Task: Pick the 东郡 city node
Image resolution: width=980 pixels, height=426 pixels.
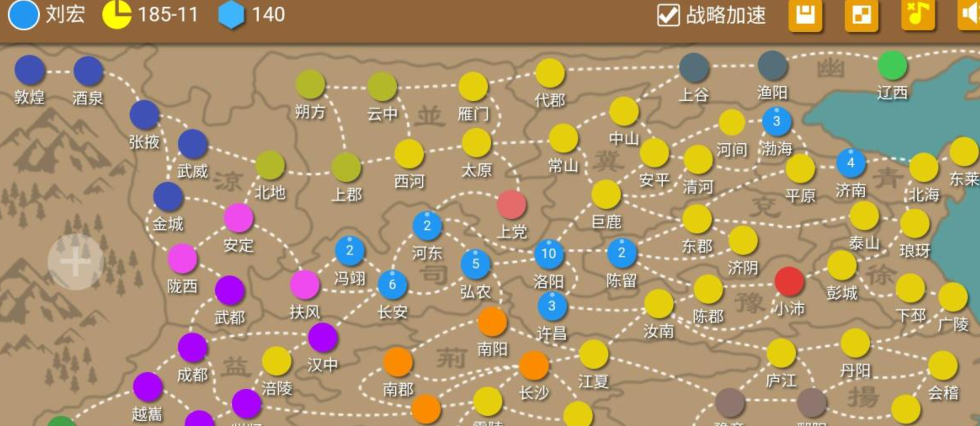Action: (697, 219)
